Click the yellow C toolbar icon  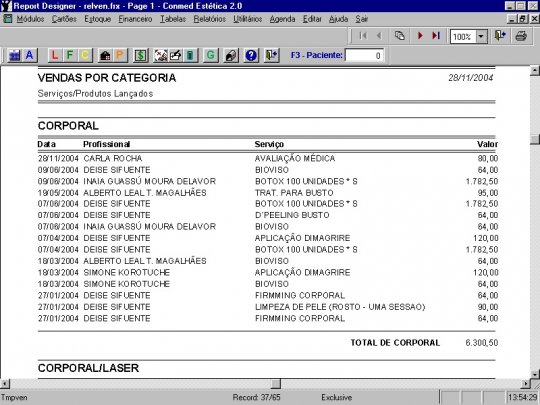[85, 55]
